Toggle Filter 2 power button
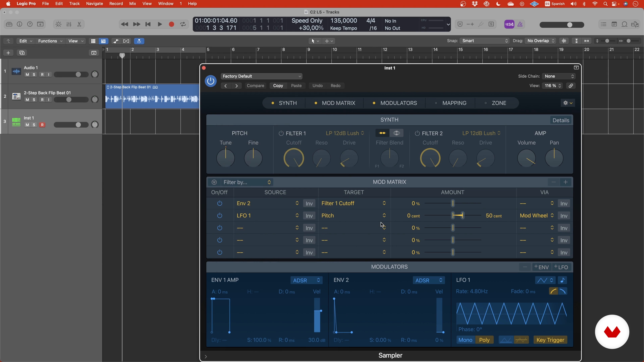Viewport: 644px width, 362px height. pyautogui.click(x=417, y=133)
